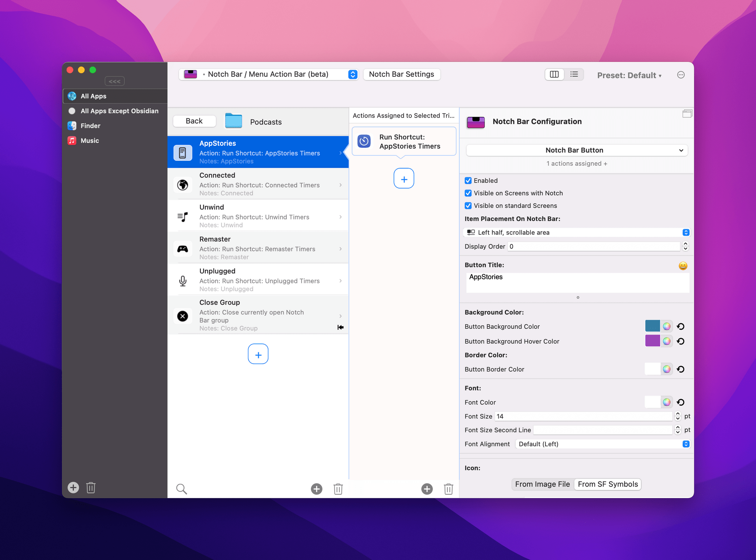Click the Close Group X icon
This screenshot has height=560, width=756.
coord(183,316)
